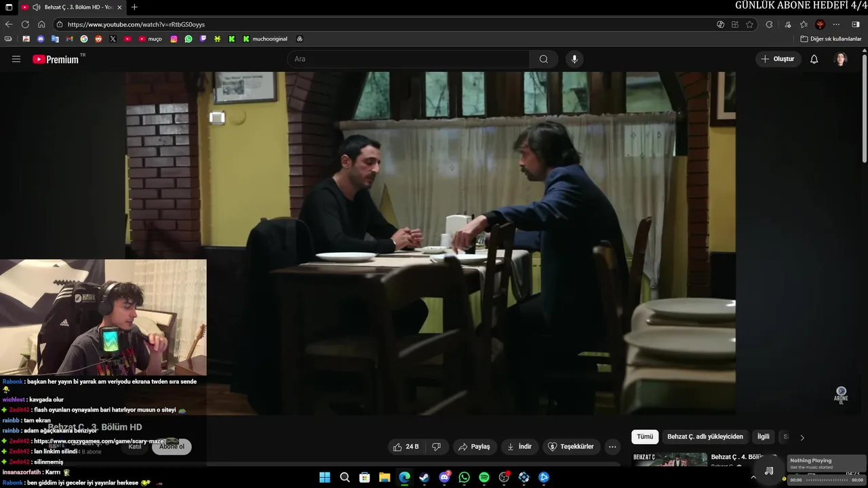The height and width of the screenshot is (488, 868).
Task: Open WhatsApp bookmark in favorites bar
Action: (x=189, y=39)
